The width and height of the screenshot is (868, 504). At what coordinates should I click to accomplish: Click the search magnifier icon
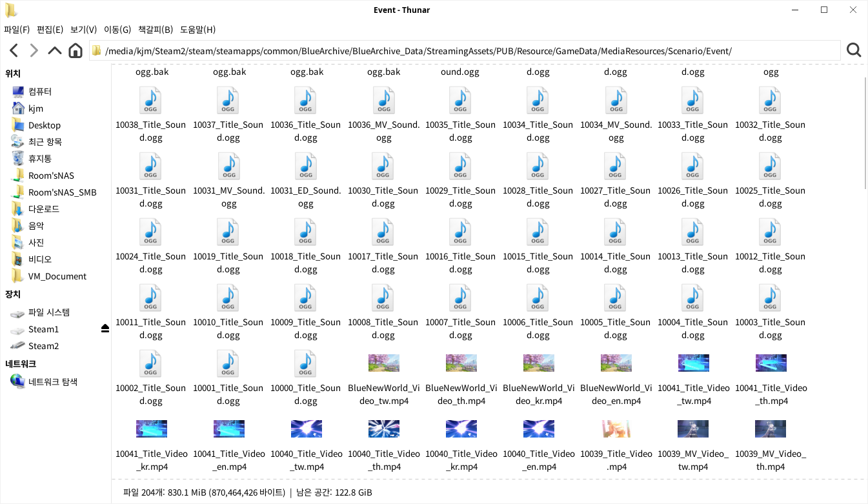pos(854,50)
